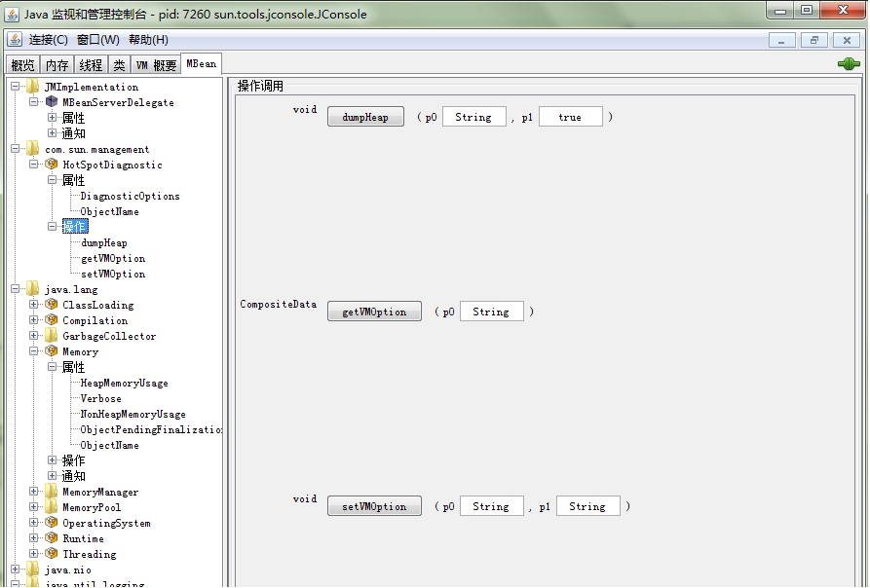Viewport: 870px width, 588px height.
Task: Select setVMOption operation in tree
Action: 113,274
